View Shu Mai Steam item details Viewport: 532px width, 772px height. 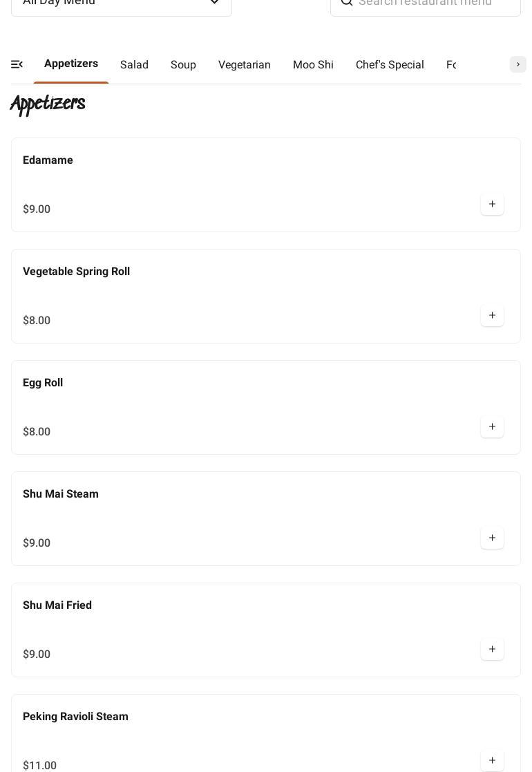tap(266, 518)
